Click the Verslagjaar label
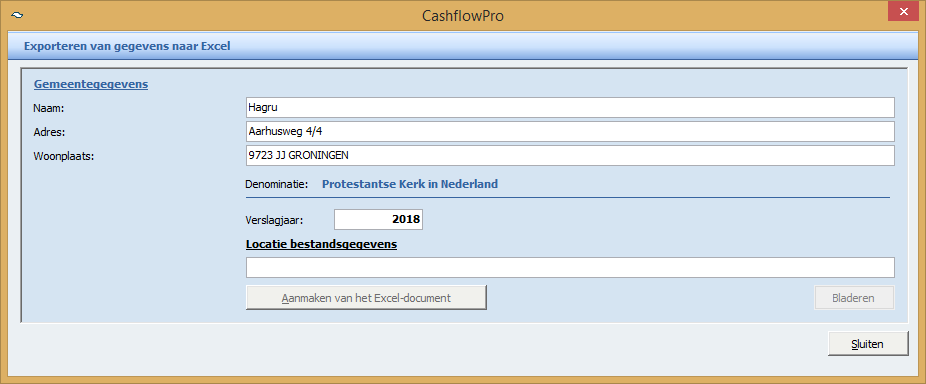This screenshot has width=926, height=384. (x=275, y=220)
